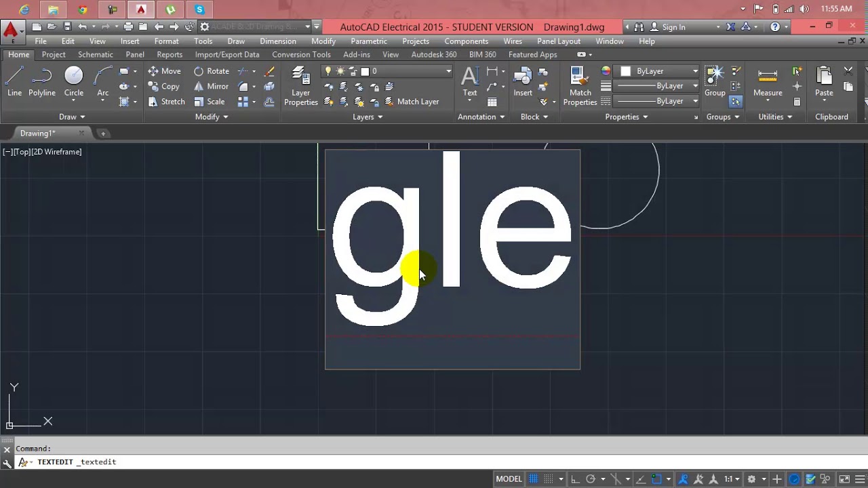
Task: Click the Paste clipboard icon
Action: 824,81
